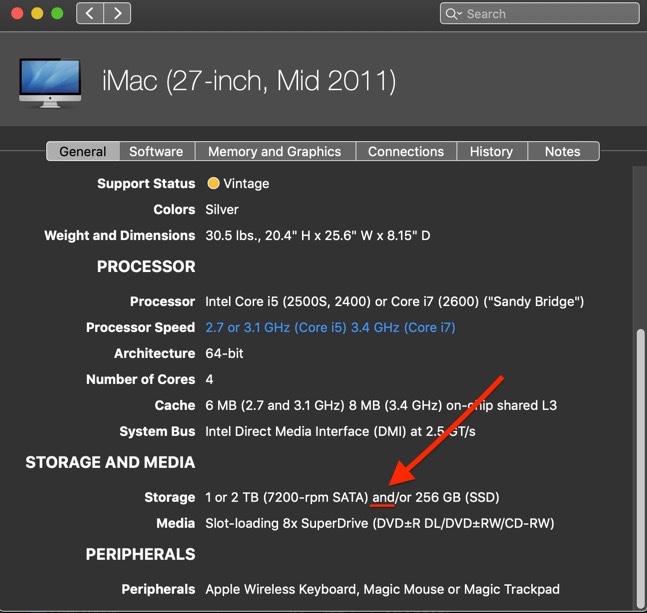Close the window with the red button
647x613 pixels.
click(17, 13)
